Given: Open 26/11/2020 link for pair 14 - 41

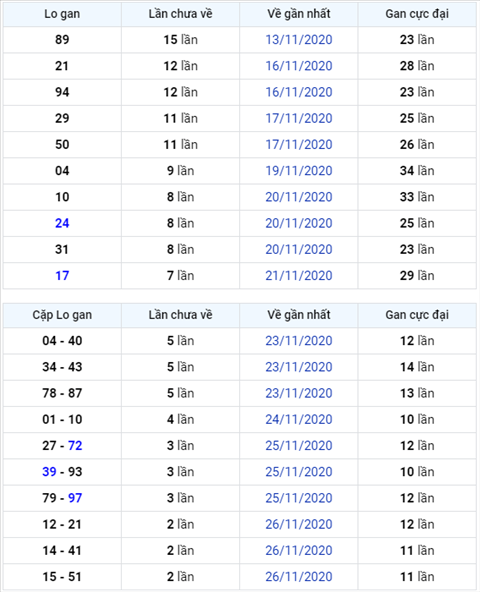Looking at the screenshot, I should click(299, 550).
